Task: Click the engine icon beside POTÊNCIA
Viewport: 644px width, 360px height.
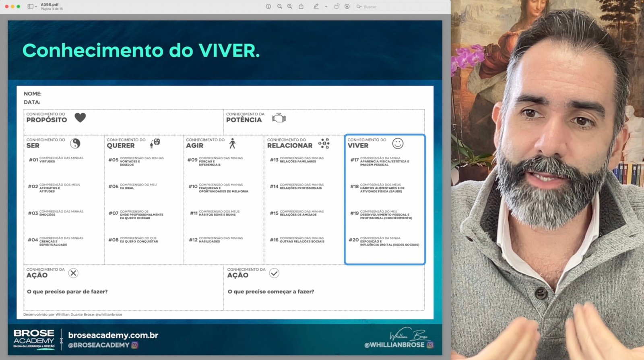Action: (x=279, y=118)
